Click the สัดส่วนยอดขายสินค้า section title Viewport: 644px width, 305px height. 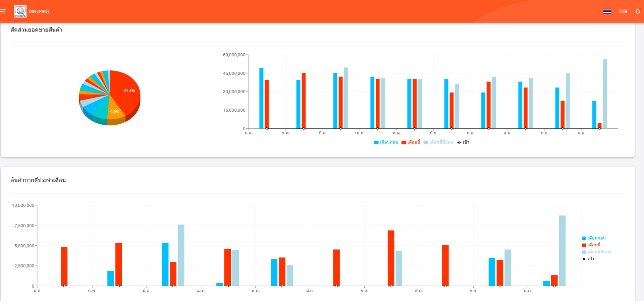36,30
